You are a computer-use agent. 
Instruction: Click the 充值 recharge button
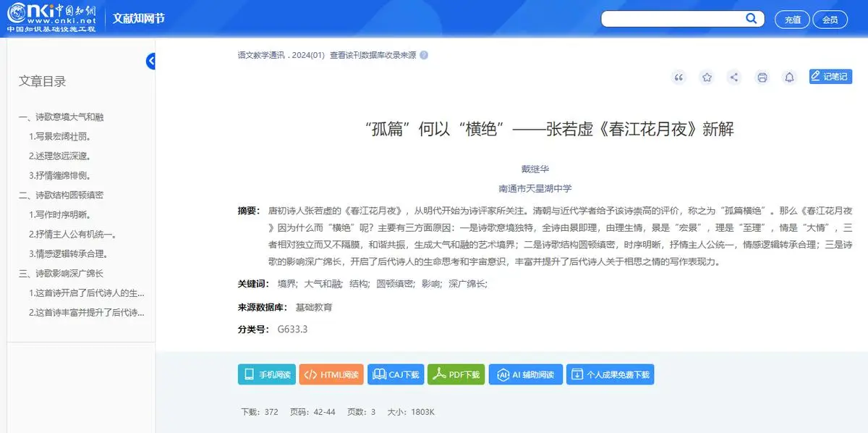[x=792, y=20]
